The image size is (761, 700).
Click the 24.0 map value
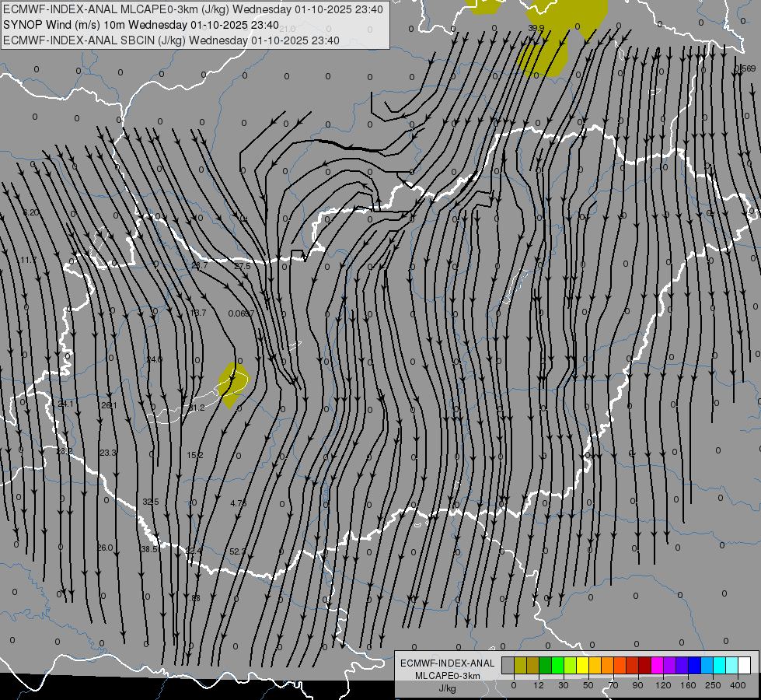pos(155,359)
